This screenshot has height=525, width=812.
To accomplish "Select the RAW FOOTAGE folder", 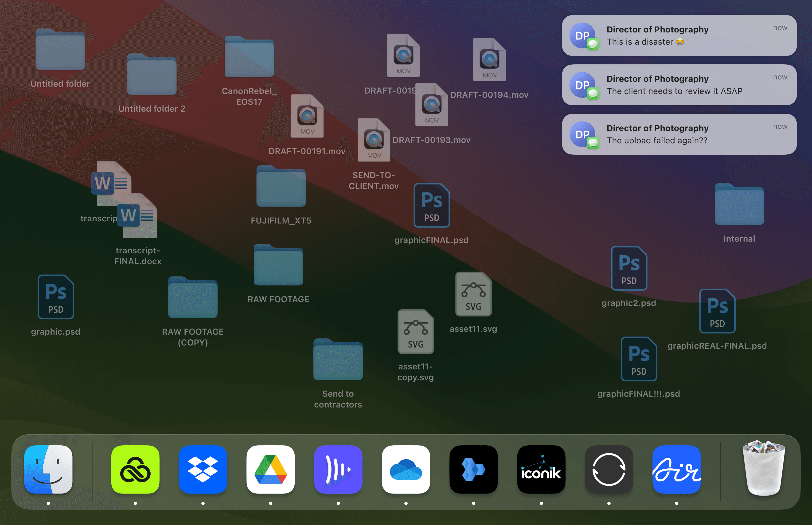I will tap(278, 266).
